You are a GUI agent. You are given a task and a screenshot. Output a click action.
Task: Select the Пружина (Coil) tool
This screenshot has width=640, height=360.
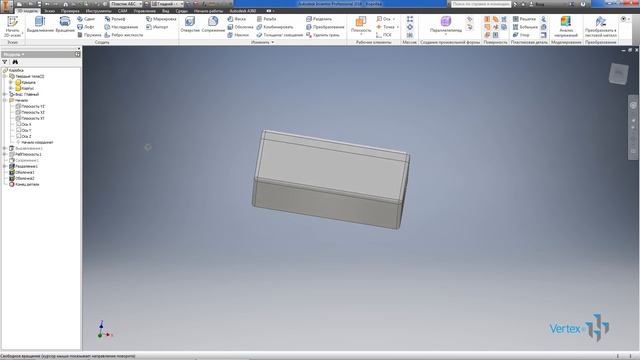pyautogui.click(x=89, y=35)
